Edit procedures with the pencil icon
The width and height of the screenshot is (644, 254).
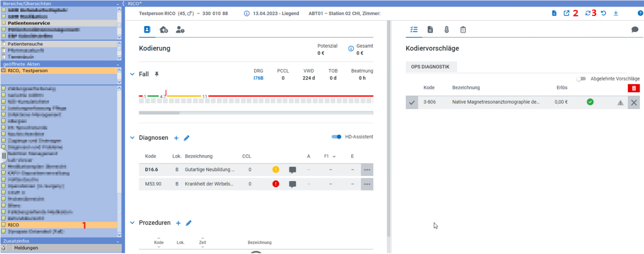click(x=189, y=223)
